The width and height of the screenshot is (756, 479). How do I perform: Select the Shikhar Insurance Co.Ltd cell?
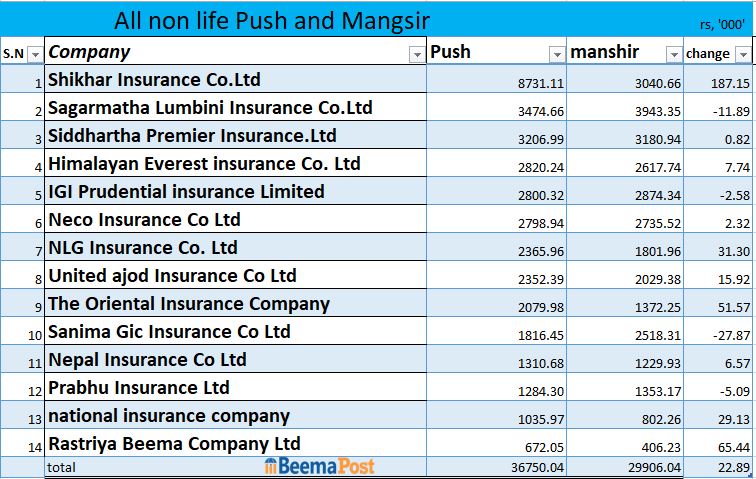[x=236, y=80]
